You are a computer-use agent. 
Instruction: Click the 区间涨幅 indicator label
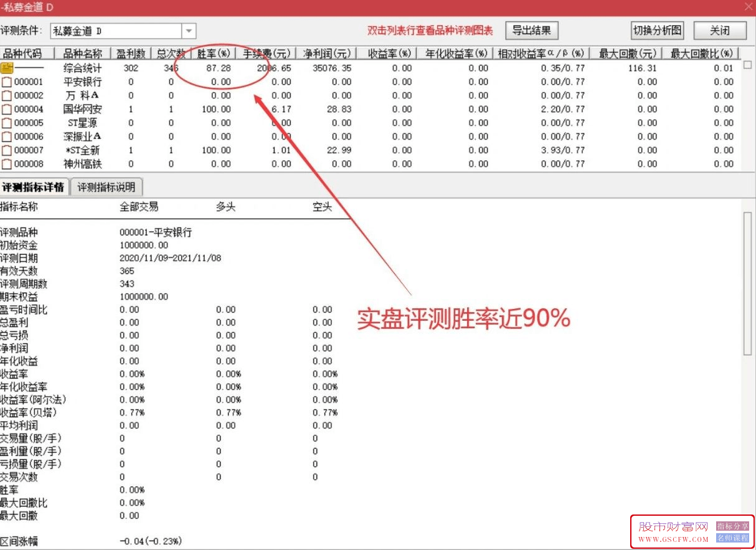point(19,541)
